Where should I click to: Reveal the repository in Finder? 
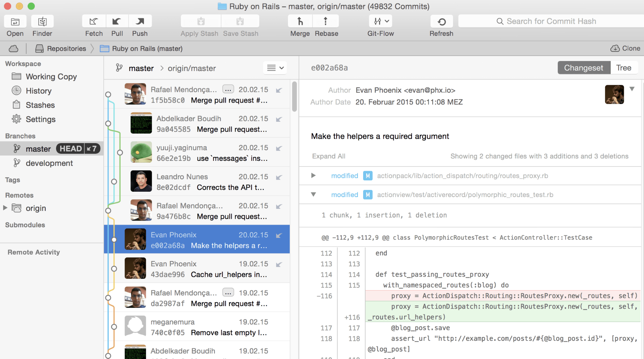pos(42,22)
